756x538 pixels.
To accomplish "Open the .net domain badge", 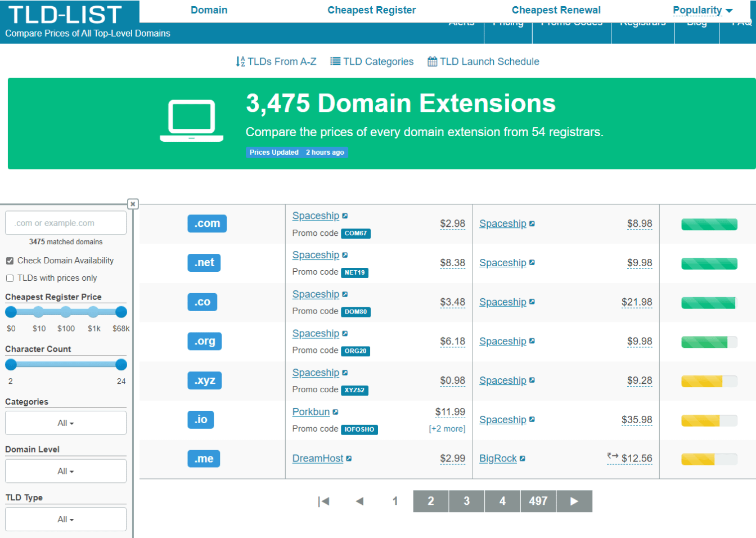I will [x=204, y=263].
